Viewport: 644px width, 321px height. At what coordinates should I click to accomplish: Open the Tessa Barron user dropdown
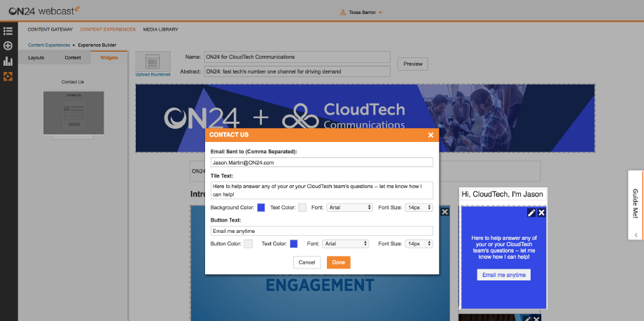365,13
